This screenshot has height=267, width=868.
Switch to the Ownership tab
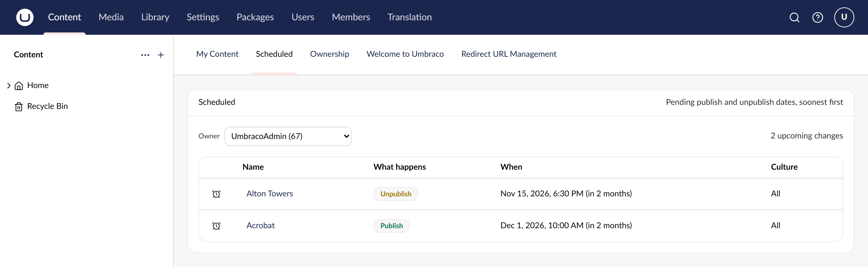(x=330, y=54)
